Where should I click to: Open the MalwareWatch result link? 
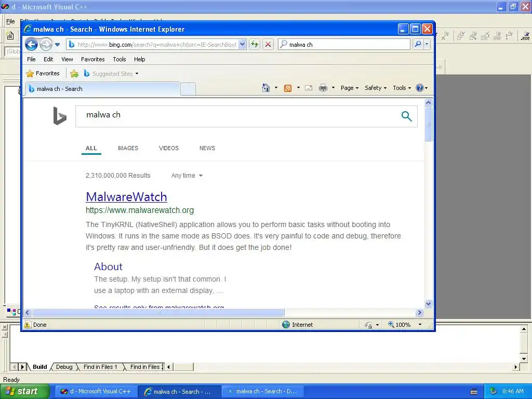point(126,197)
